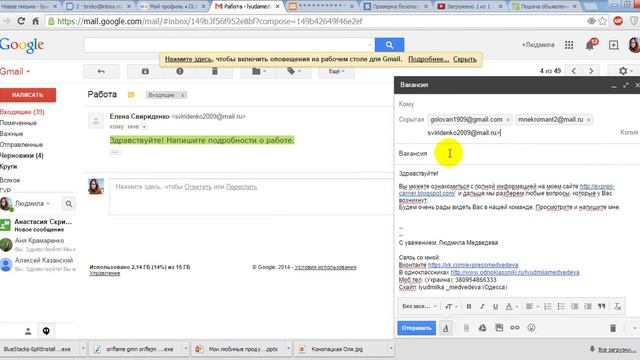This screenshot has width=640, height=360.
Task: Click Переслать link in reply box
Action: pyautogui.click(x=242, y=187)
